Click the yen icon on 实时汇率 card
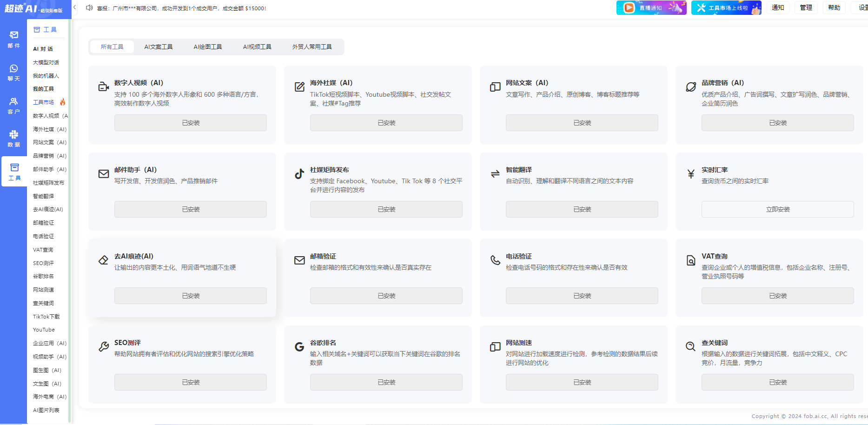This screenshot has width=868, height=425. [x=691, y=174]
